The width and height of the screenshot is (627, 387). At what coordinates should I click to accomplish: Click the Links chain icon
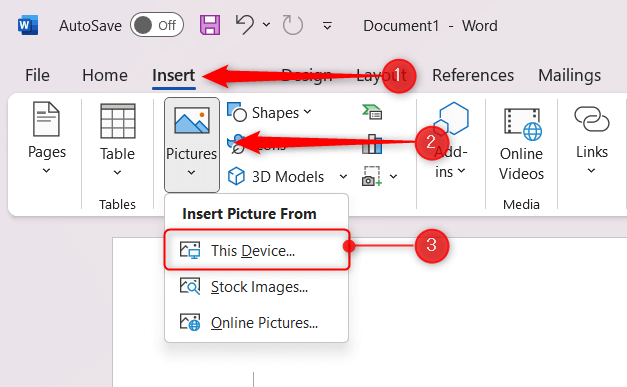[592, 119]
